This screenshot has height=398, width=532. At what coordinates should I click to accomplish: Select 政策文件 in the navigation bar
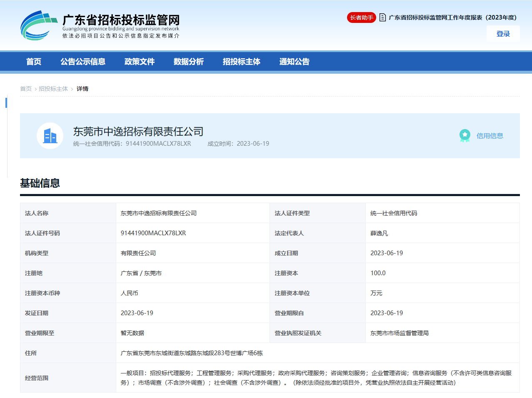[x=140, y=62]
